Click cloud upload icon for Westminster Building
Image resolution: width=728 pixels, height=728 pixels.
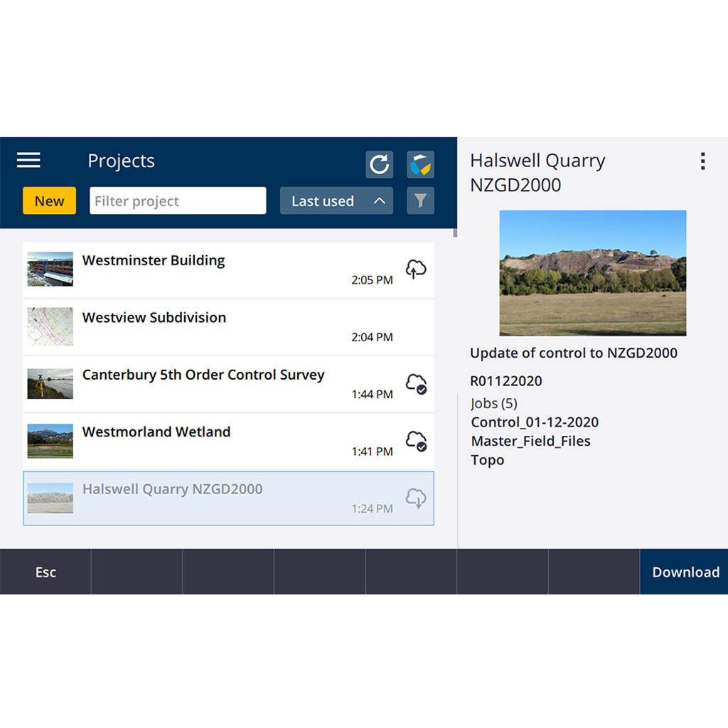416,269
